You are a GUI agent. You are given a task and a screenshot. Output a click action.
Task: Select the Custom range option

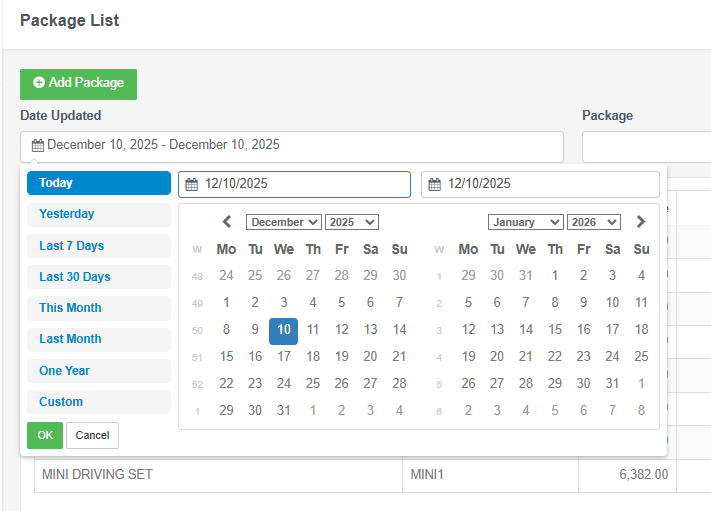[98, 402]
